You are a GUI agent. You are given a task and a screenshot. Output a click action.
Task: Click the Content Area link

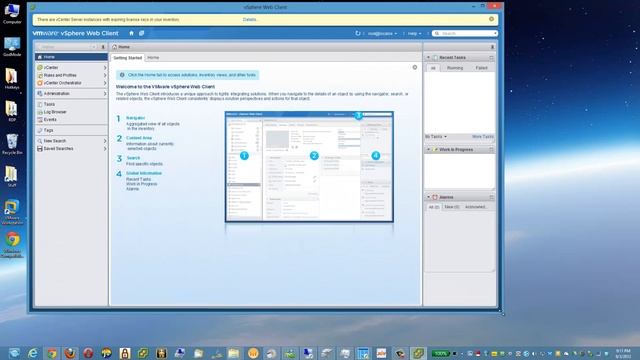point(139,138)
